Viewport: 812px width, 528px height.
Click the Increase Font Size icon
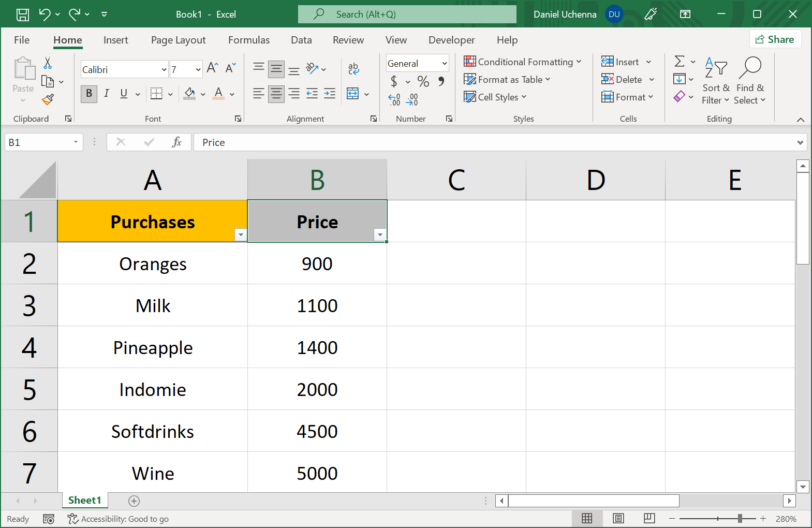[x=212, y=68]
